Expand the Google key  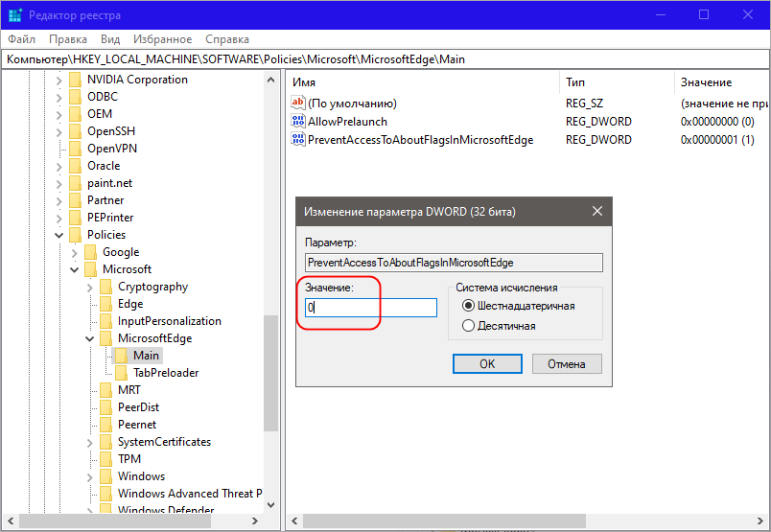(74, 253)
